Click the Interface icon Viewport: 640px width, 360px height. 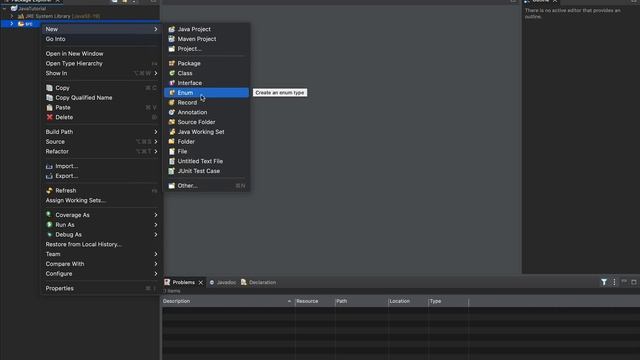(x=172, y=83)
